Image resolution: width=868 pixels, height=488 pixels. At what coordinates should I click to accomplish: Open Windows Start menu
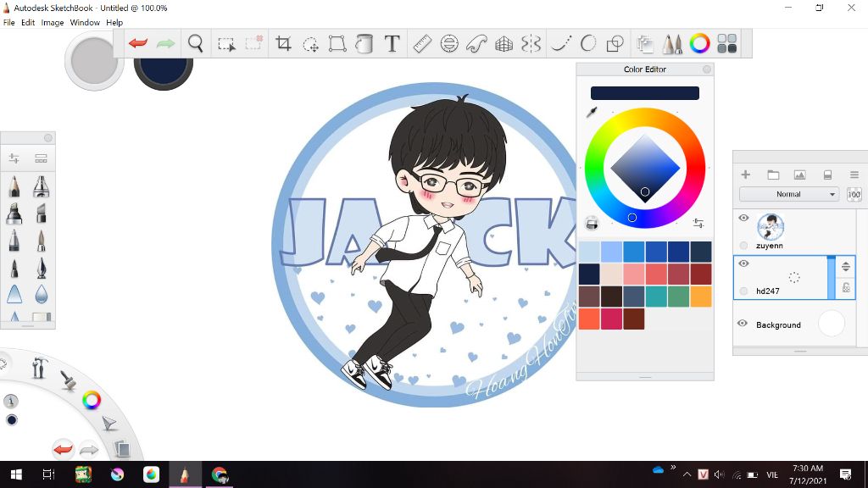click(17, 474)
